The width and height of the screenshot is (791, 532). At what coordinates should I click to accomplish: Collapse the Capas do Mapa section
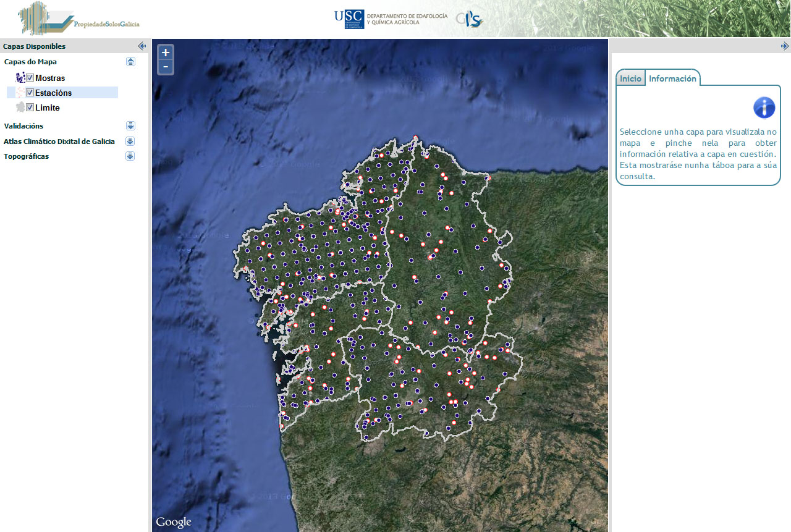130,62
